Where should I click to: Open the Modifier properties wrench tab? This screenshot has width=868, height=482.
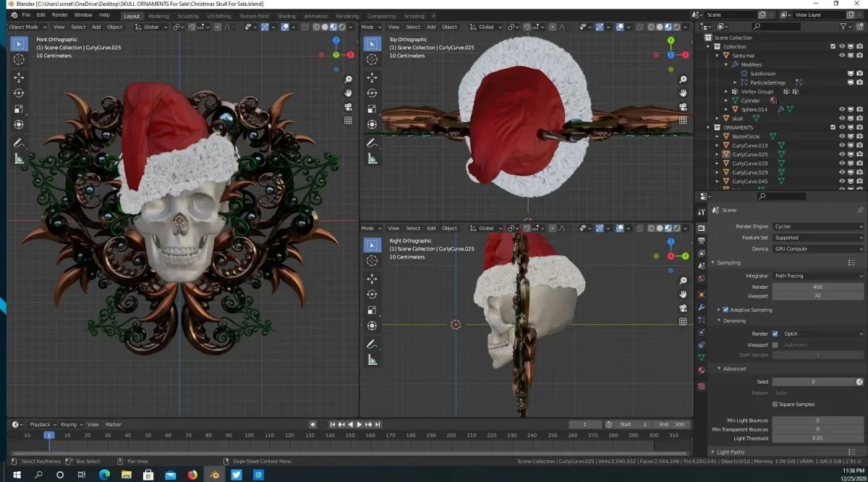[x=701, y=307]
